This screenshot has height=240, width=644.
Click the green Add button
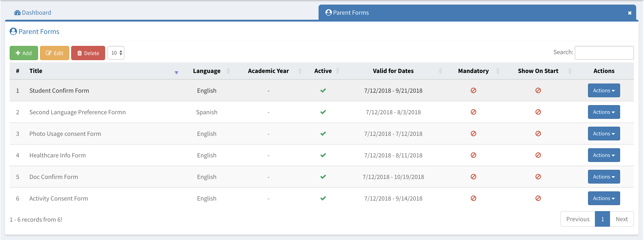click(24, 53)
